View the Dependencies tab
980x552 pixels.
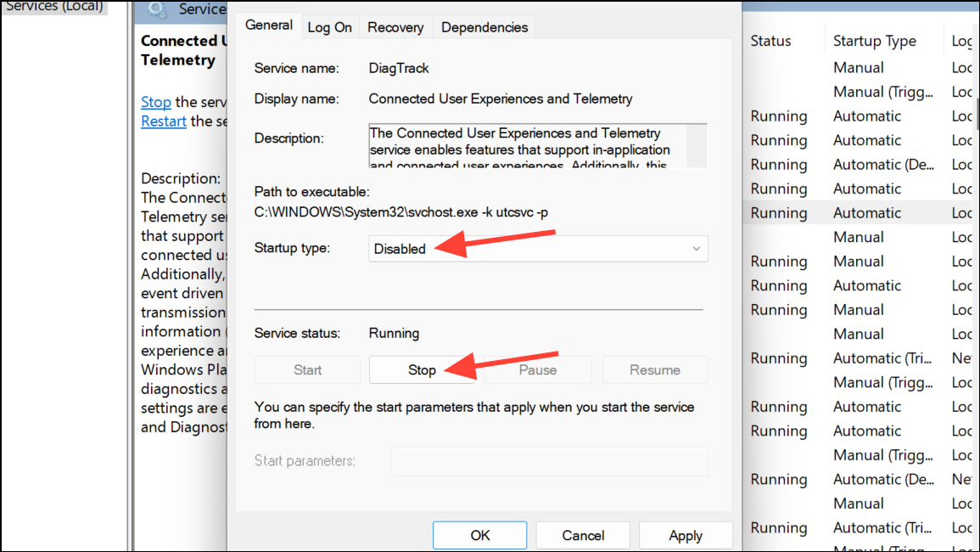(x=484, y=26)
